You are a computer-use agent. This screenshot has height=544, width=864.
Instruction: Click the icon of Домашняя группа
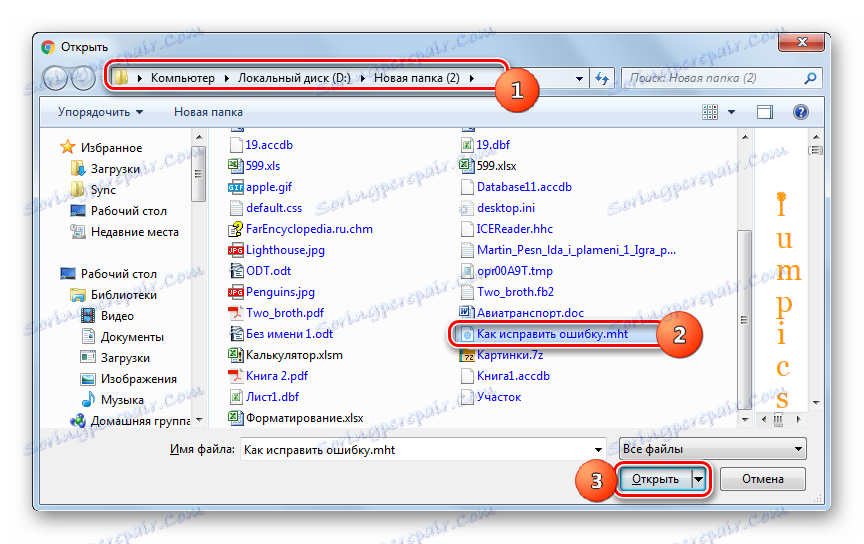click(x=78, y=421)
